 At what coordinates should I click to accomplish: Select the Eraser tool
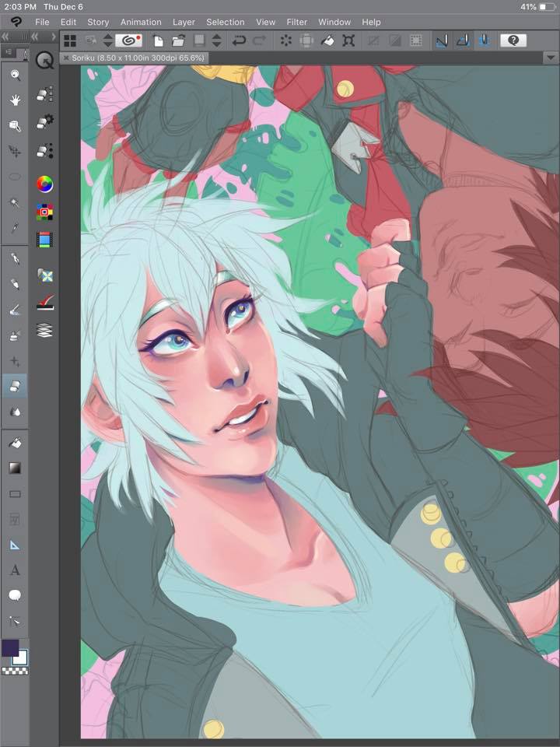click(x=15, y=386)
